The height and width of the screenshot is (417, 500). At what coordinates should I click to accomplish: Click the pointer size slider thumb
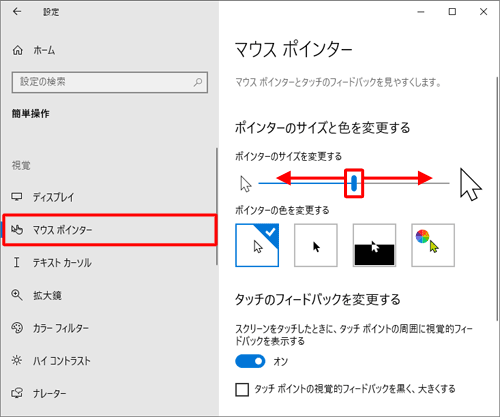[x=354, y=183]
